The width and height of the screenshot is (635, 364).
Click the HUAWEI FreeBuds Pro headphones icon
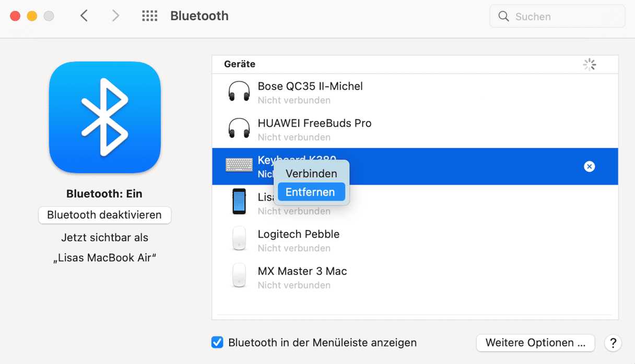click(239, 129)
